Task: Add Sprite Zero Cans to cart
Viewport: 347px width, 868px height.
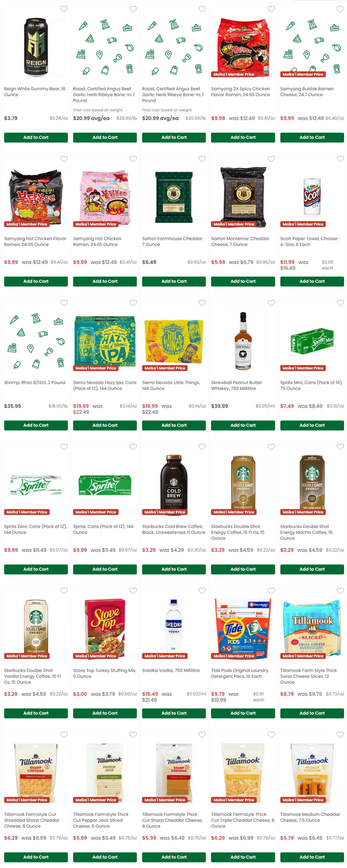Action: pyautogui.click(x=36, y=569)
